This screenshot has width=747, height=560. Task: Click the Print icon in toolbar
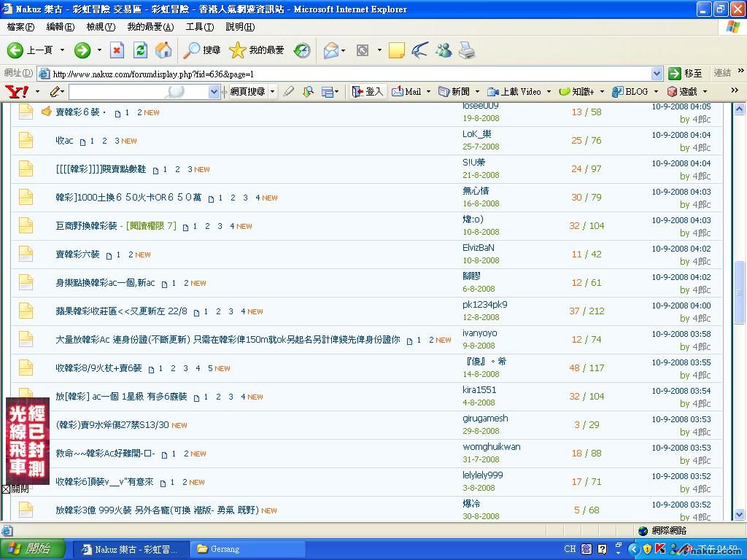[x=467, y=50]
